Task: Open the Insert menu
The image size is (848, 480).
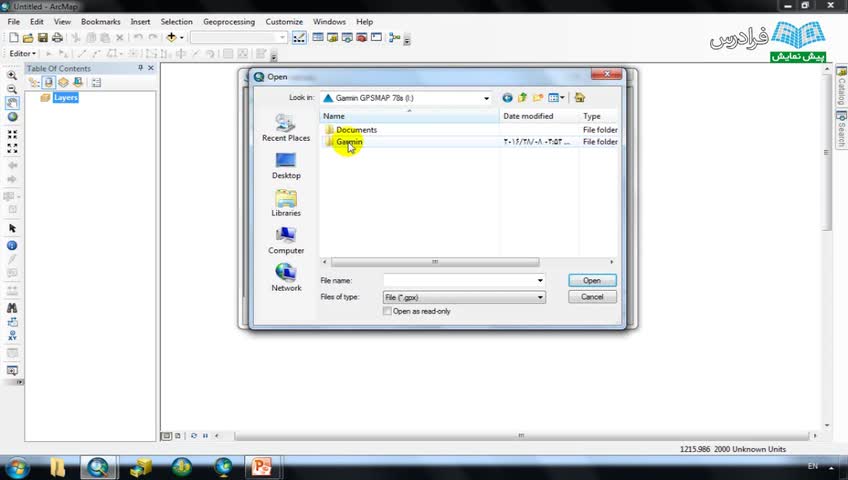Action: [x=140, y=22]
